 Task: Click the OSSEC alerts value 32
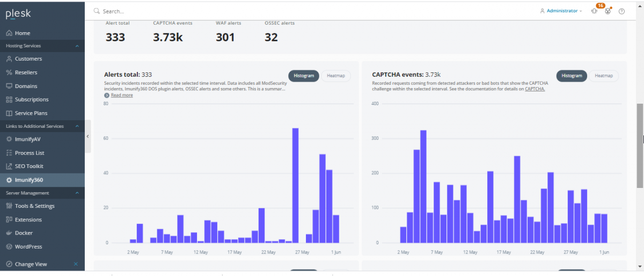click(x=272, y=37)
